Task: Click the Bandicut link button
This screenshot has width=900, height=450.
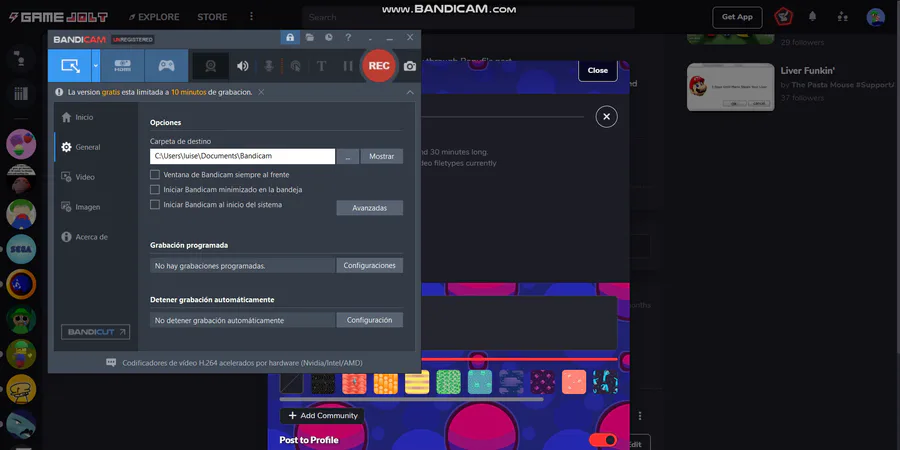Action: pos(95,332)
